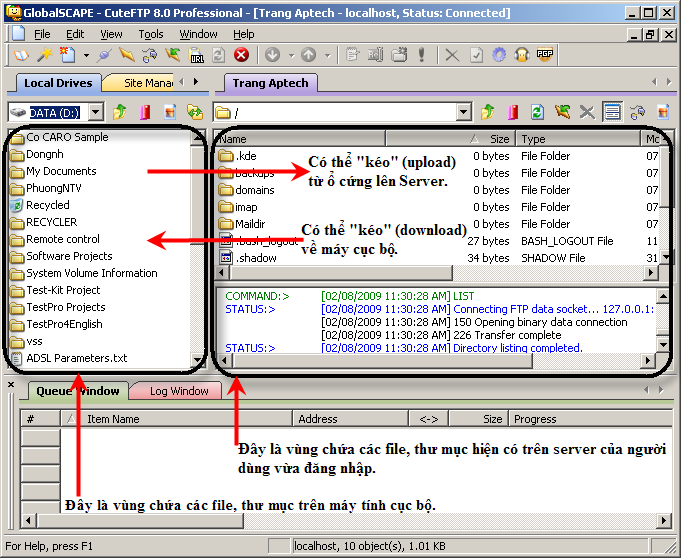Open the Tools menu
The height and width of the screenshot is (558, 681).
[x=151, y=34]
